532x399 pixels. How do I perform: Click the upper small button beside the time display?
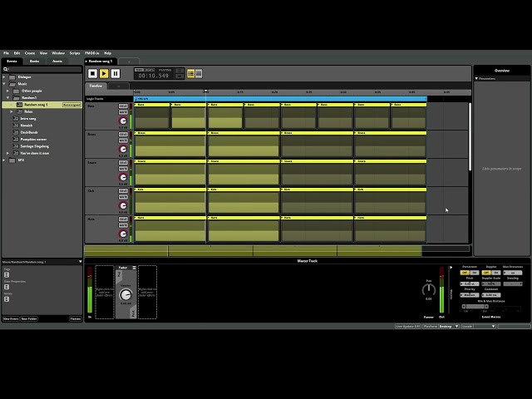pyautogui.click(x=180, y=71)
